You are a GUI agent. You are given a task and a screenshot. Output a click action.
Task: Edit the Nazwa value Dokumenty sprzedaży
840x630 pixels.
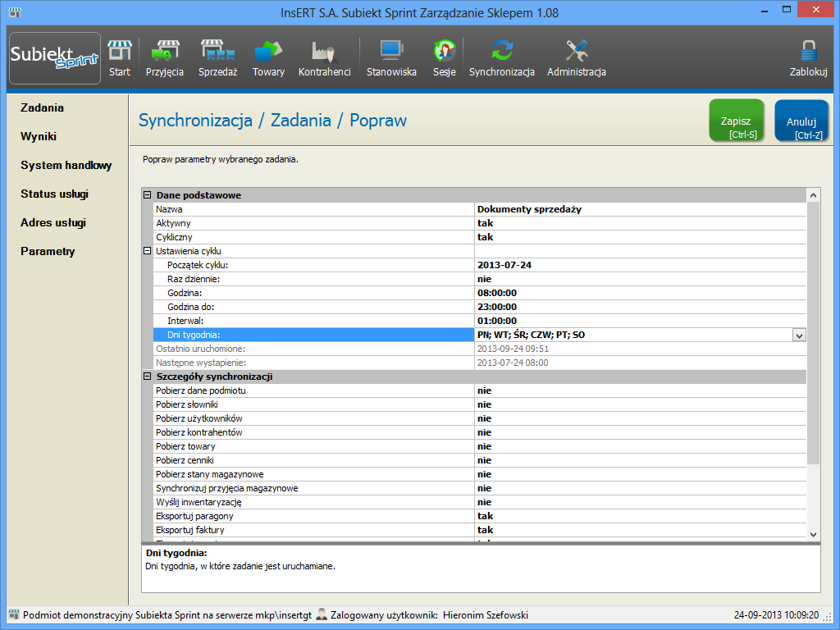pos(640,209)
